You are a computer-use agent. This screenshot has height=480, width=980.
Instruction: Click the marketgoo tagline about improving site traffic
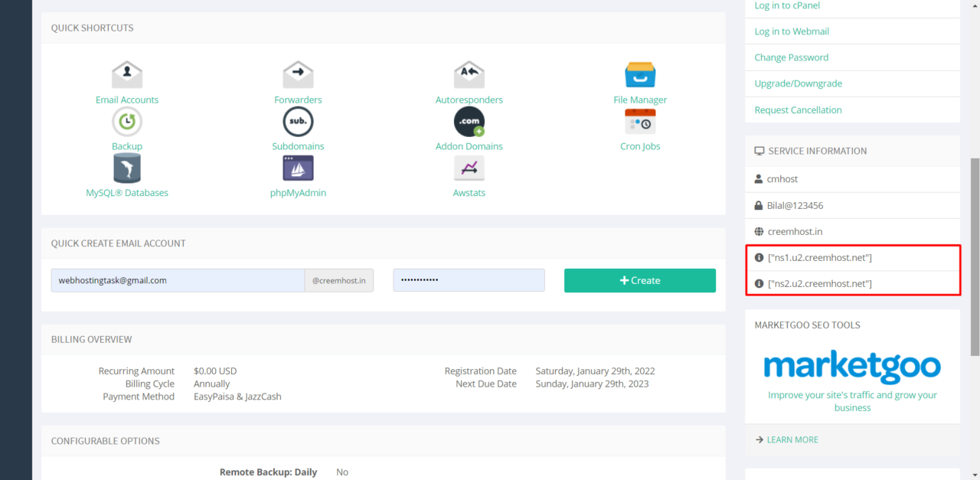pyautogui.click(x=852, y=401)
